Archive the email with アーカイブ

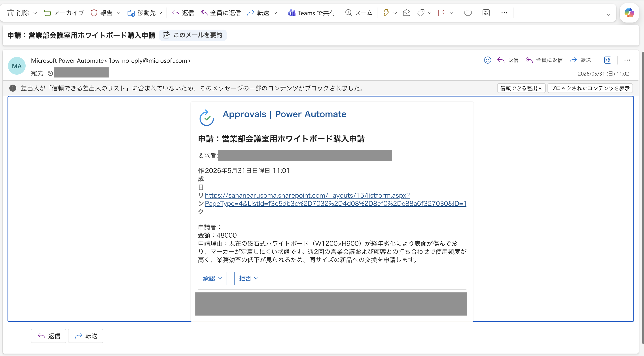pyautogui.click(x=64, y=13)
